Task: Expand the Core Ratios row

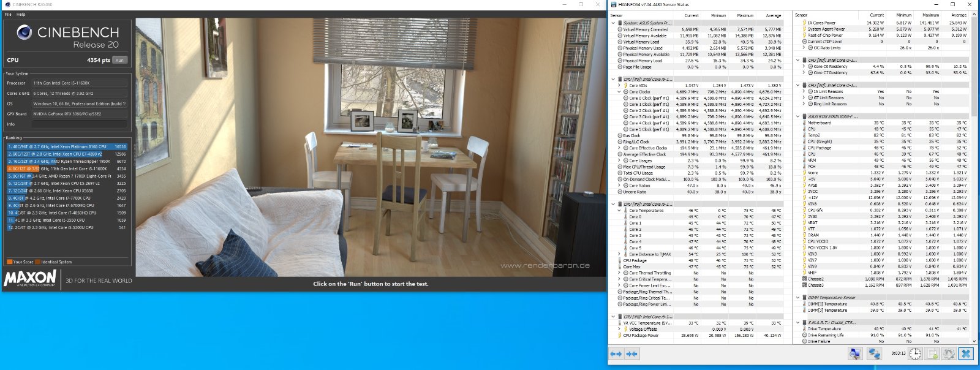Action: coord(619,186)
